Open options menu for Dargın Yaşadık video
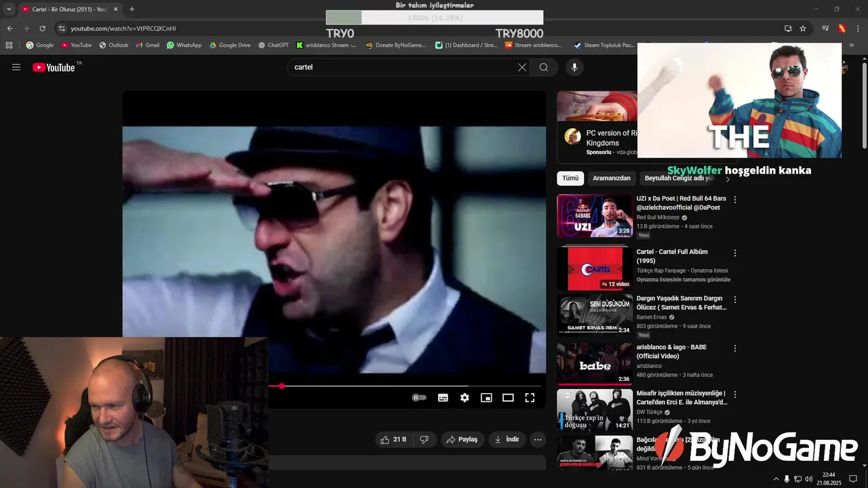868x488 pixels. [735, 300]
